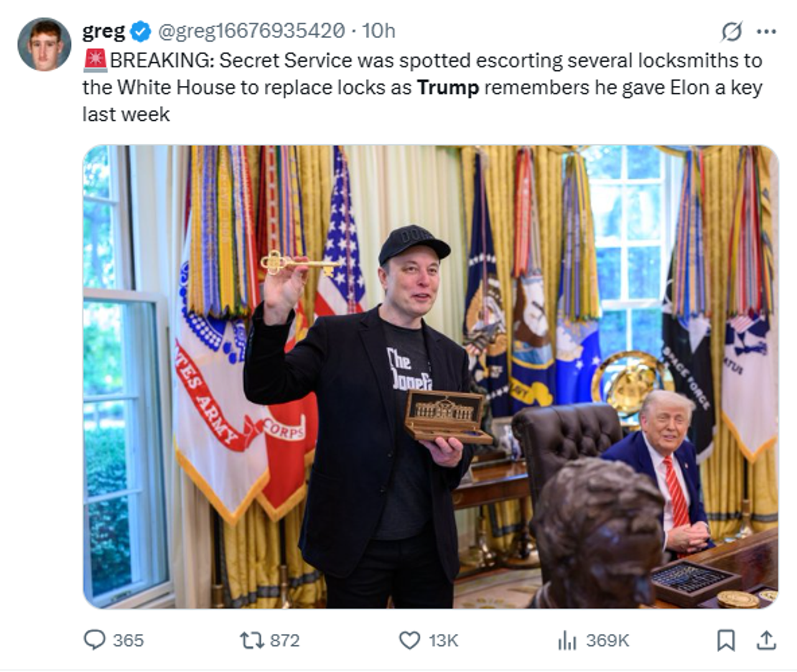Image resolution: width=797 pixels, height=672 pixels.
Task: Click the 10h timestamp
Action: (x=378, y=30)
